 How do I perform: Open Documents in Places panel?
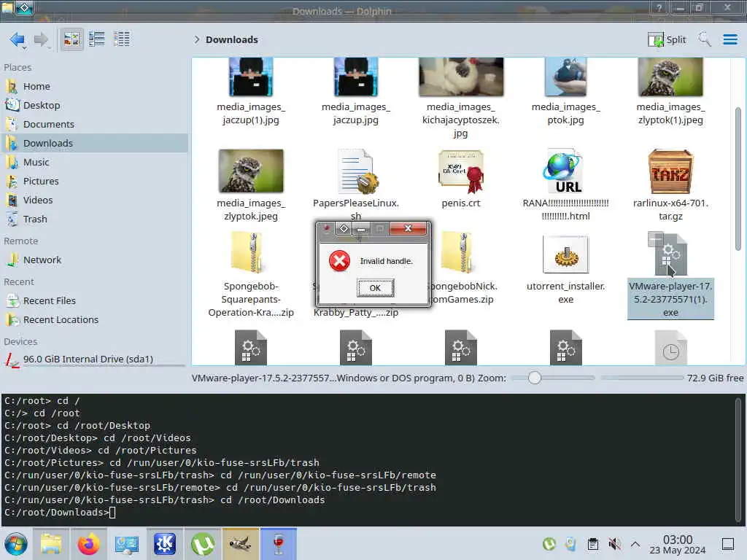pyautogui.click(x=94, y=124)
